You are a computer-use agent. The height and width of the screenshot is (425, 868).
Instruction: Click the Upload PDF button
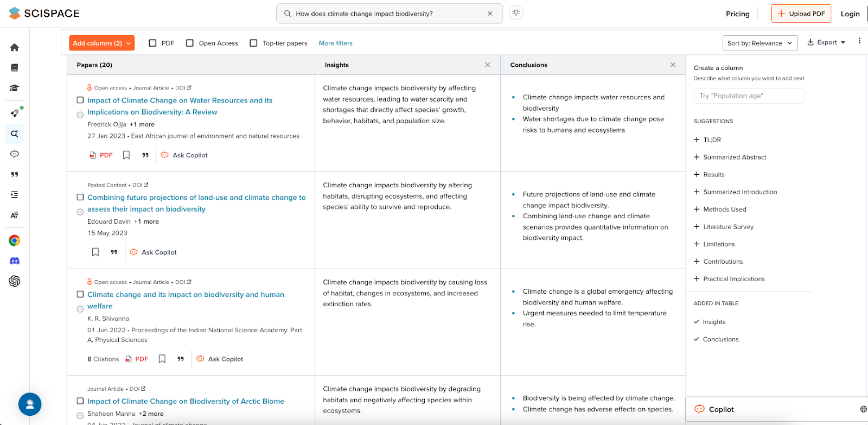[x=801, y=14]
